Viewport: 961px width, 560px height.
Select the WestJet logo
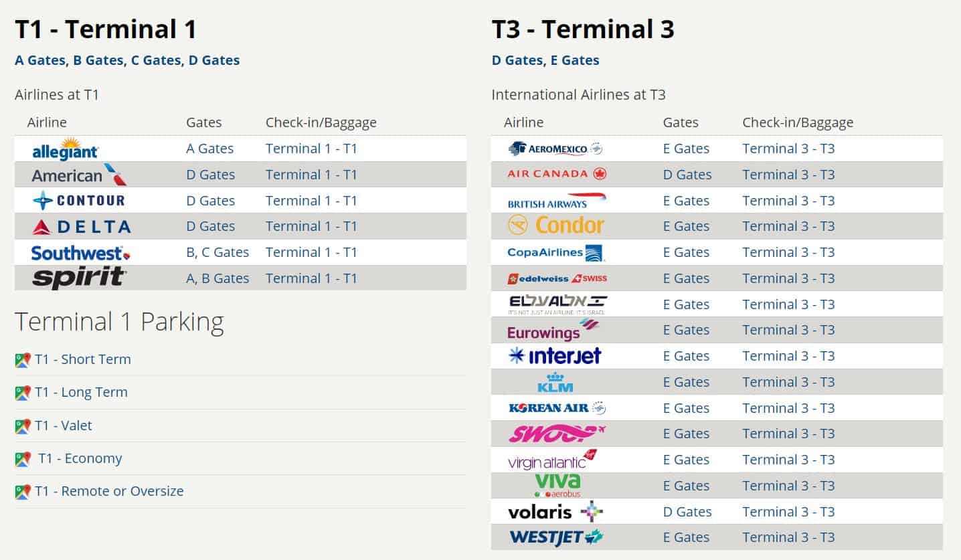click(556, 537)
